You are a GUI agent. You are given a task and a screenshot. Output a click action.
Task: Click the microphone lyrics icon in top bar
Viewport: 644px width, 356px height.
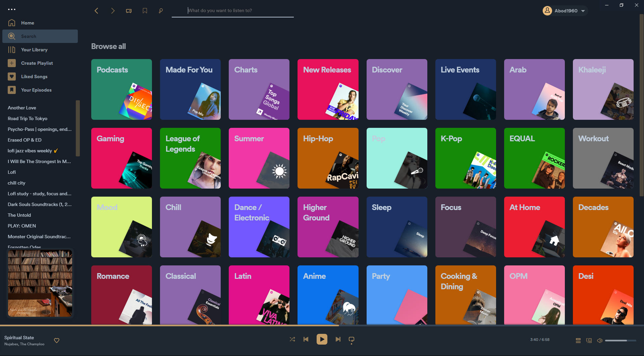(161, 11)
